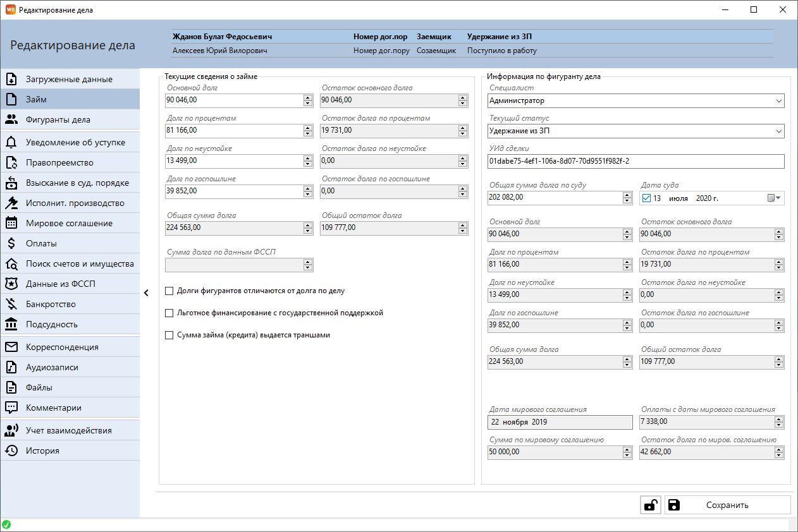Click the green check status icon
Image resolution: width=798 pixels, height=532 pixels.
pyautogui.click(x=6, y=524)
